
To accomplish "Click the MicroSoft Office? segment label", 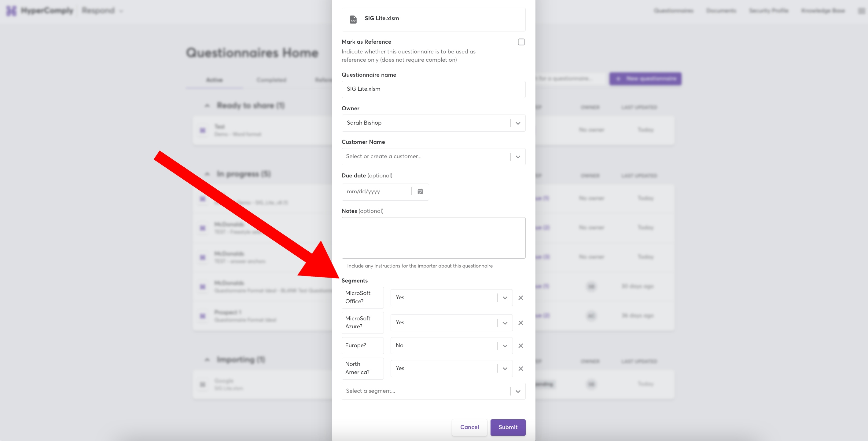I will pos(362,297).
